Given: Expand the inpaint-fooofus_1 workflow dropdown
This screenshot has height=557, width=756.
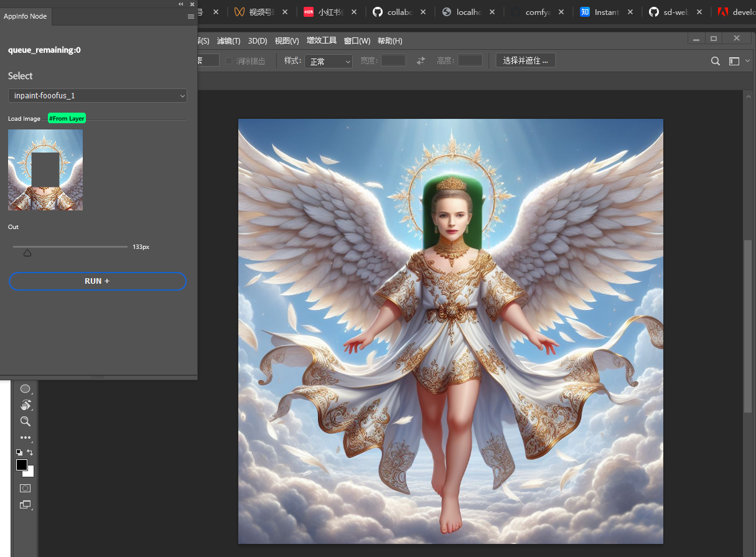Looking at the screenshot, I should click(x=98, y=96).
